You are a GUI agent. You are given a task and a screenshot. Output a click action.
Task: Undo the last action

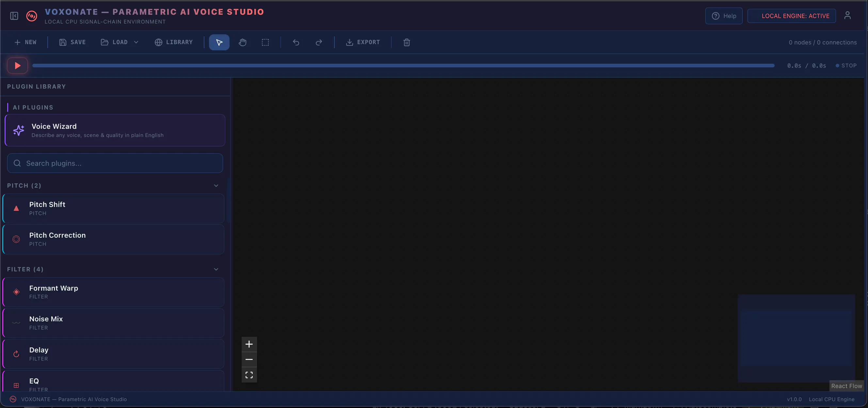tap(296, 42)
